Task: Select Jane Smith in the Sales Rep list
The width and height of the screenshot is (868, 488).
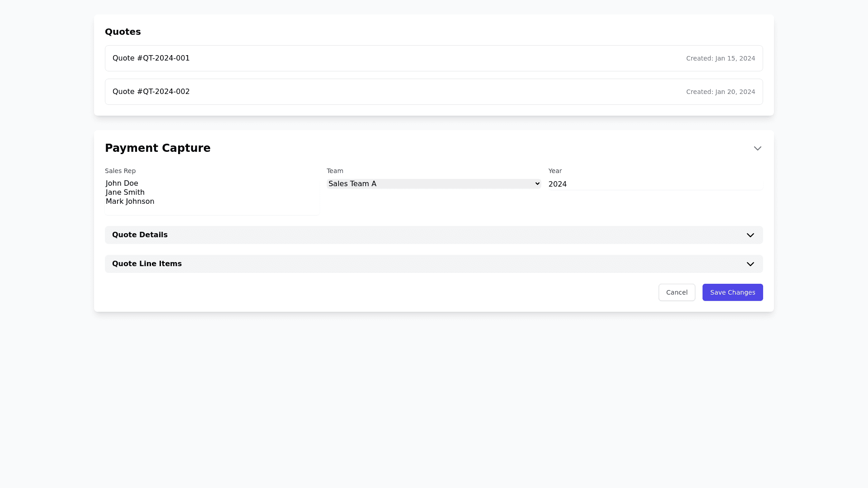Action: click(125, 192)
